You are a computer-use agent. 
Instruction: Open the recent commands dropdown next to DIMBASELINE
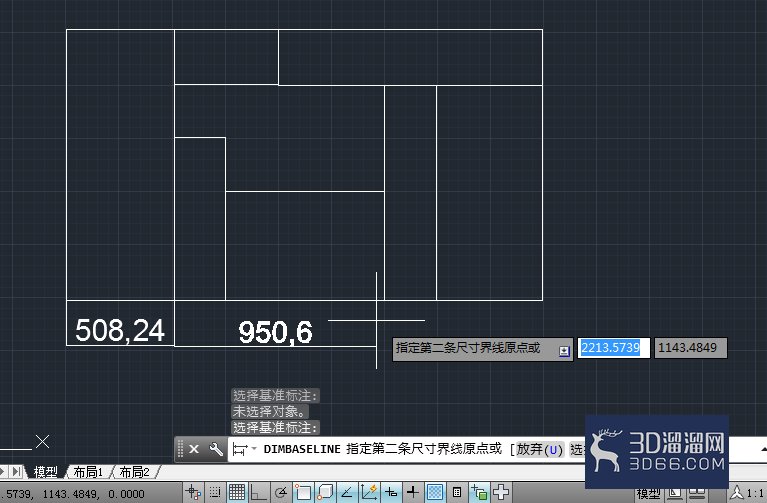click(254, 448)
